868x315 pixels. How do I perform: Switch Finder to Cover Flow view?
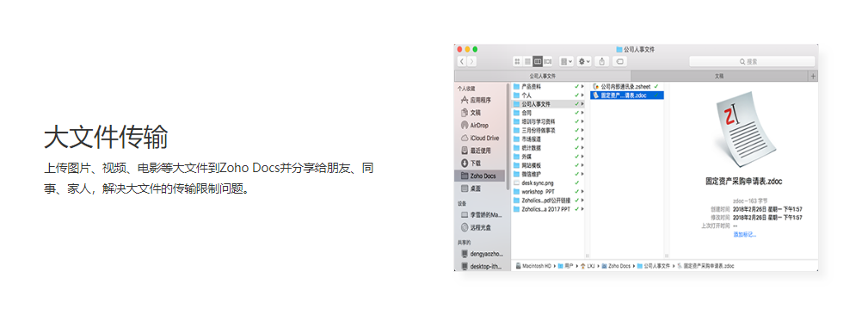coord(548,61)
